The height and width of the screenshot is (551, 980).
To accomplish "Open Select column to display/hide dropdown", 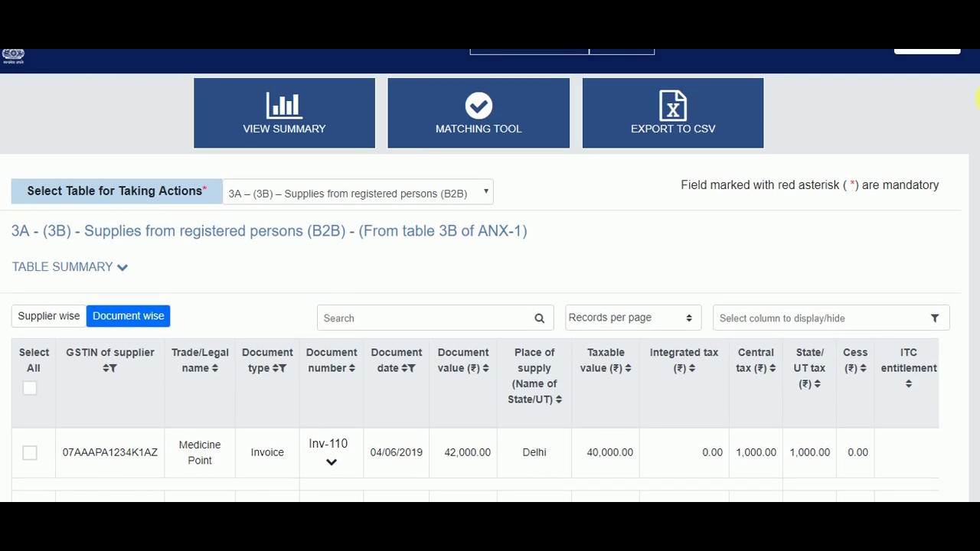I will 831,318.
